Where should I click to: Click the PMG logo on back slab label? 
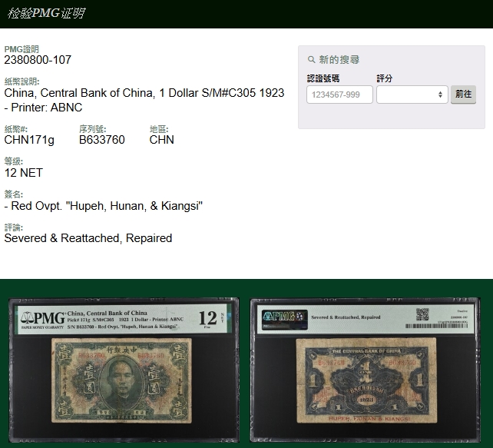285,316
